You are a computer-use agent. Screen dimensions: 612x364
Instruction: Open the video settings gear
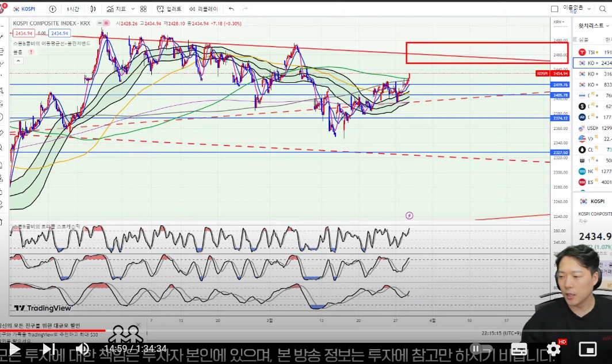pos(553,349)
